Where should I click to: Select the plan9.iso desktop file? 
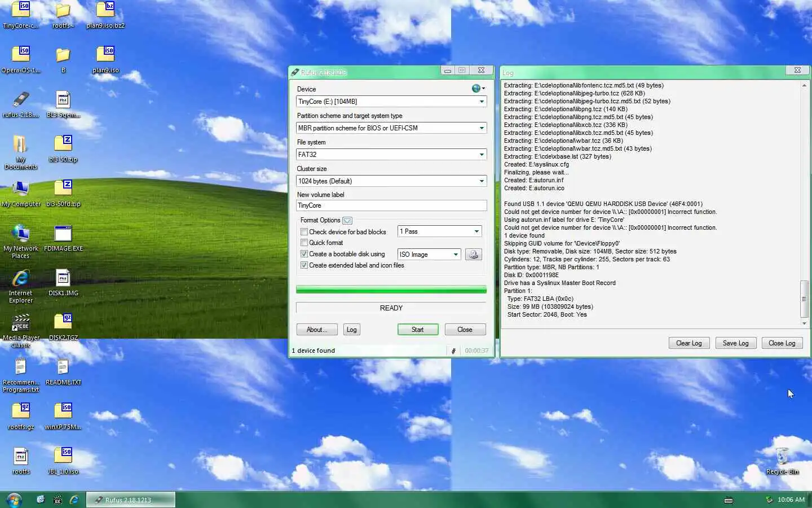[105, 59]
